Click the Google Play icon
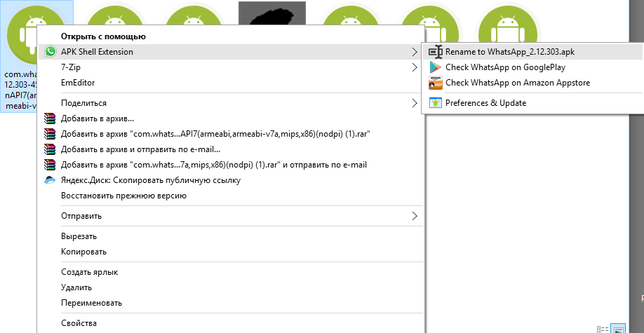Image resolution: width=644 pixels, height=333 pixels. pyautogui.click(x=435, y=67)
